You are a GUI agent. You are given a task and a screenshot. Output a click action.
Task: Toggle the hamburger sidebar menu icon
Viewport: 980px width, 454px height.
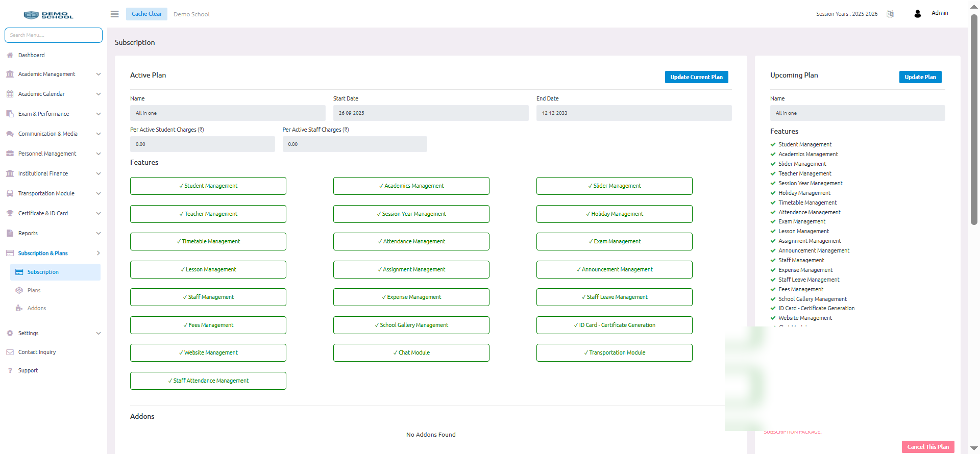(x=115, y=14)
